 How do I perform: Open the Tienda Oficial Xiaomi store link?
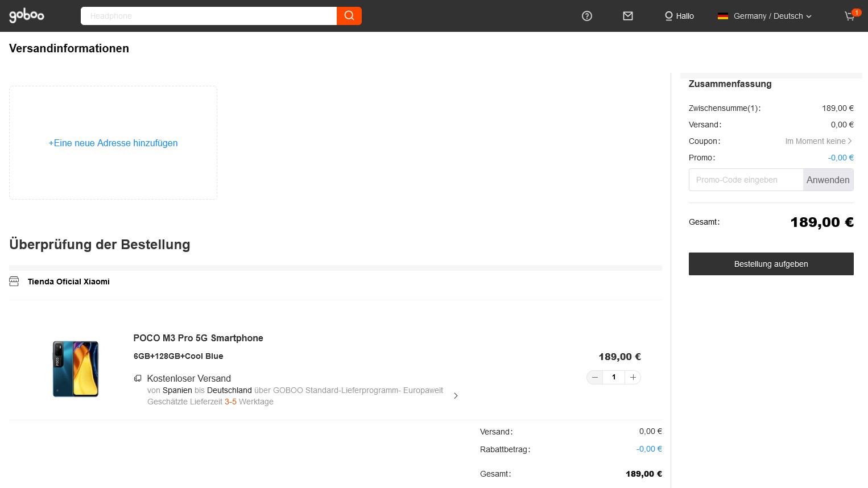(x=69, y=282)
